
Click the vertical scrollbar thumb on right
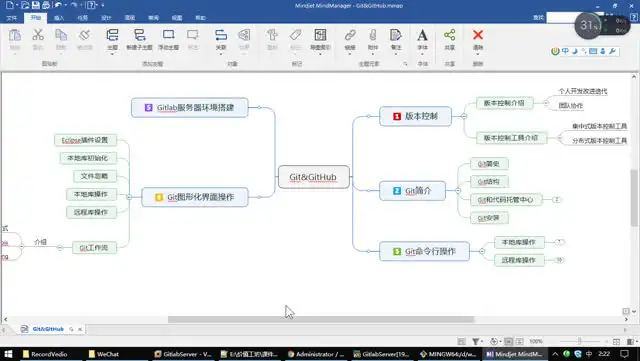point(634,198)
